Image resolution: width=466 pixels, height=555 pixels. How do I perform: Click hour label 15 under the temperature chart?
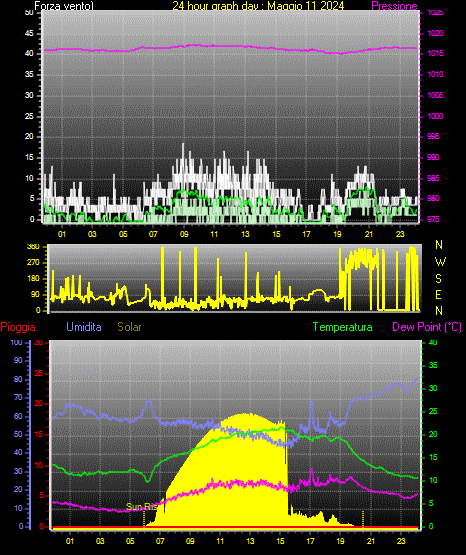[280, 541]
